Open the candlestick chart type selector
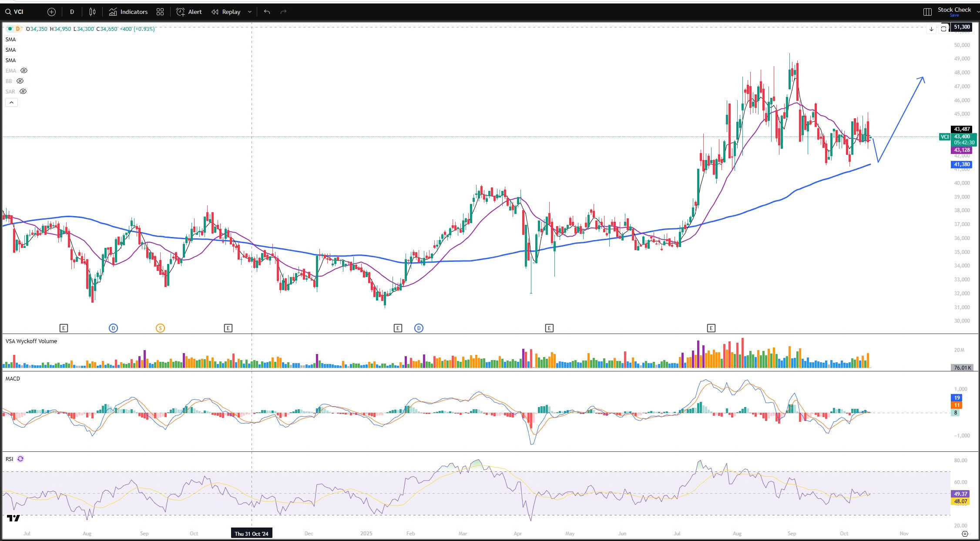This screenshot has height=541, width=980. (x=92, y=12)
